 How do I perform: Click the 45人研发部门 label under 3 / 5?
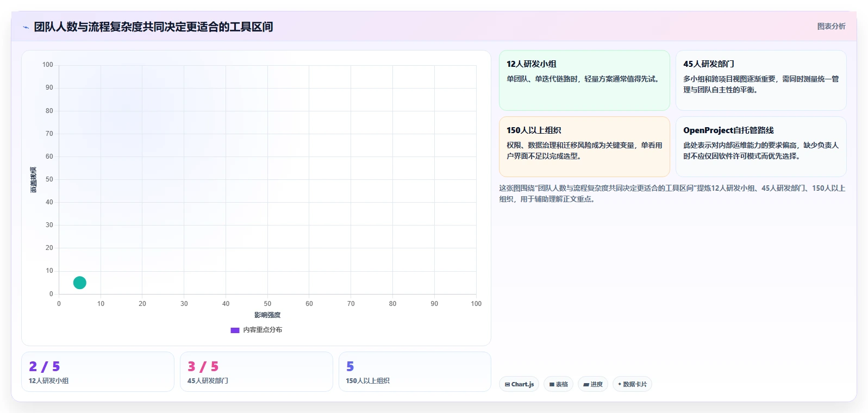[208, 381]
